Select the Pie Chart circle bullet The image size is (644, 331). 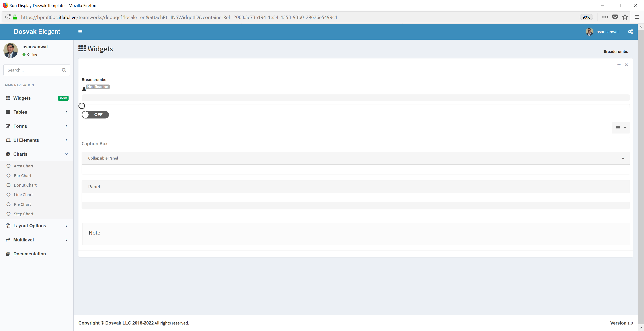pyautogui.click(x=8, y=204)
